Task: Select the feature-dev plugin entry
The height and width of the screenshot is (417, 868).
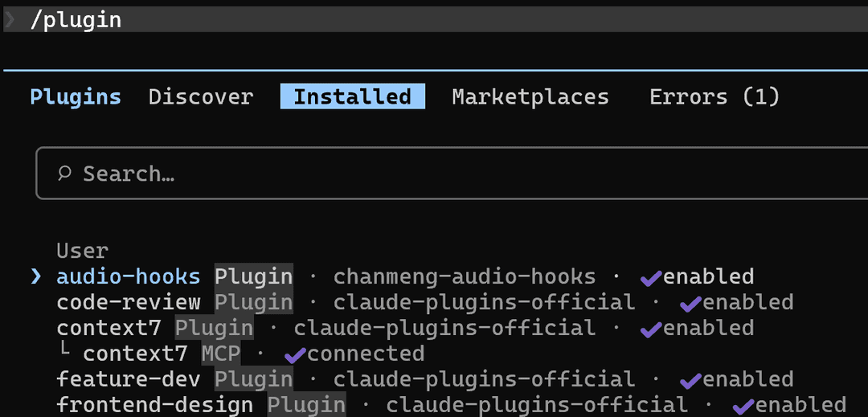Action: (425, 379)
